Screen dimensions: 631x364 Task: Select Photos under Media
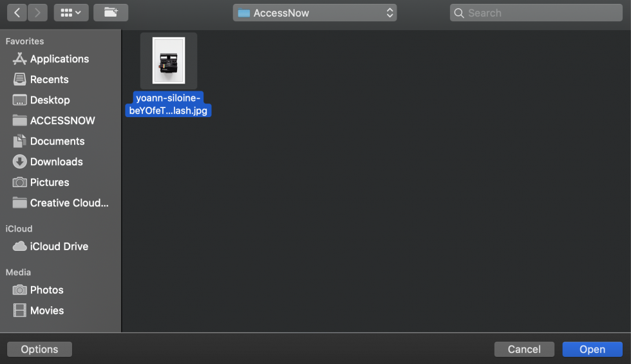[x=46, y=290]
